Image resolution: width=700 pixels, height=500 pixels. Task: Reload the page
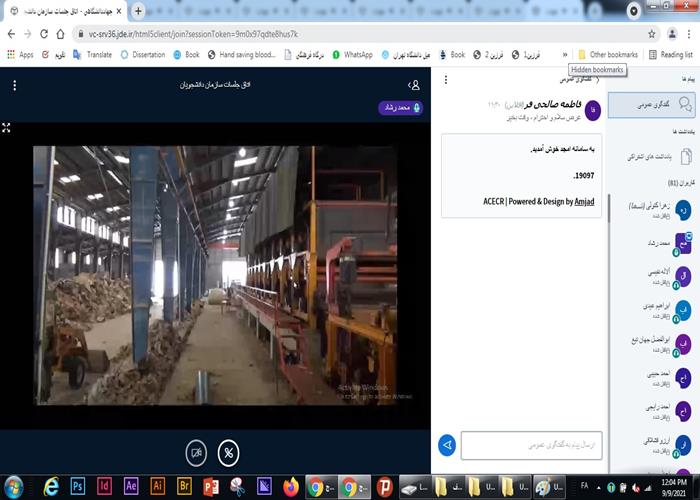pos(44,34)
